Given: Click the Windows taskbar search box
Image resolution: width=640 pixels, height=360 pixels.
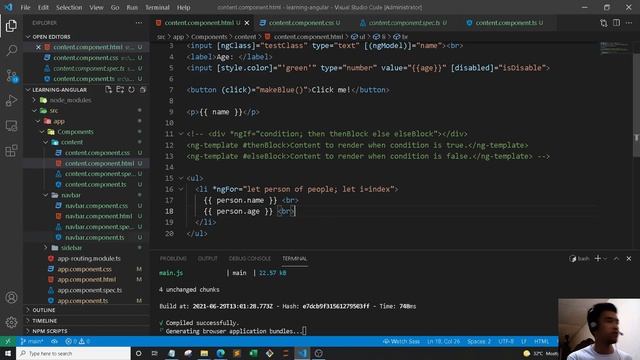Looking at the screenshot, I should [74, 353].
